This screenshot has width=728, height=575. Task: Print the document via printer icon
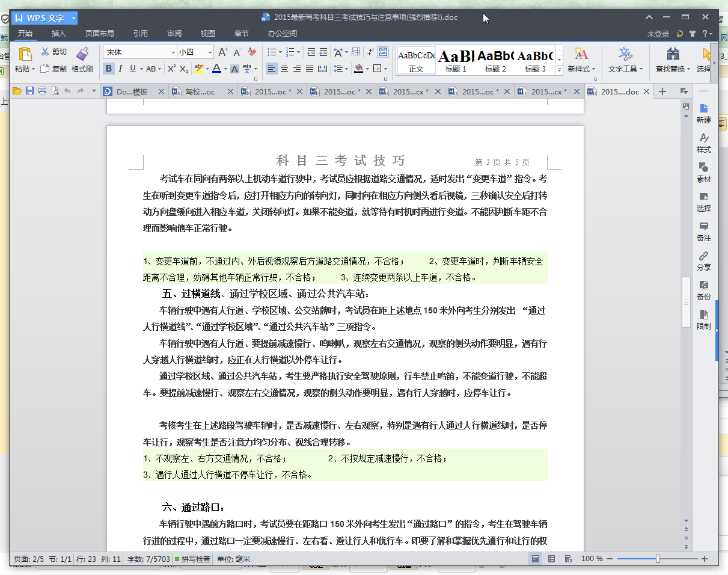pyautogui.click(x=42, y=91)
